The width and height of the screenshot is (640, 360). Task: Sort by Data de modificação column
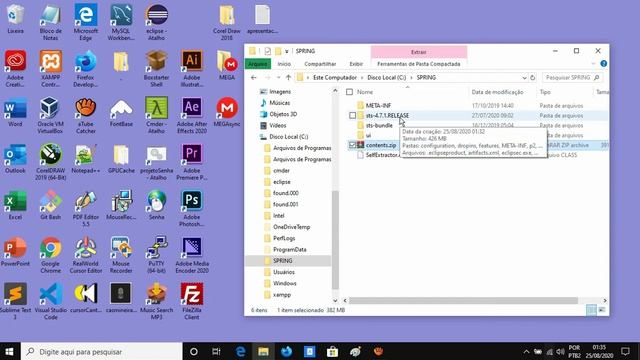click(x=497, y=92)
